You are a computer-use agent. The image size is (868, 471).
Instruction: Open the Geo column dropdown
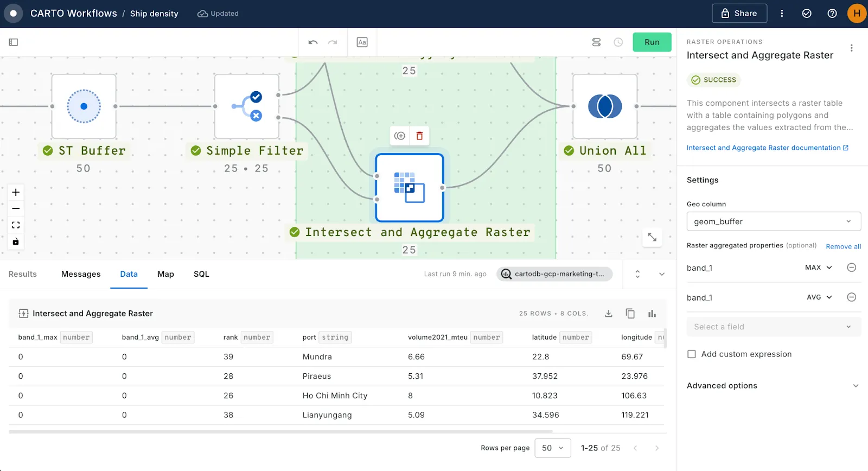[x=773, y=221]
